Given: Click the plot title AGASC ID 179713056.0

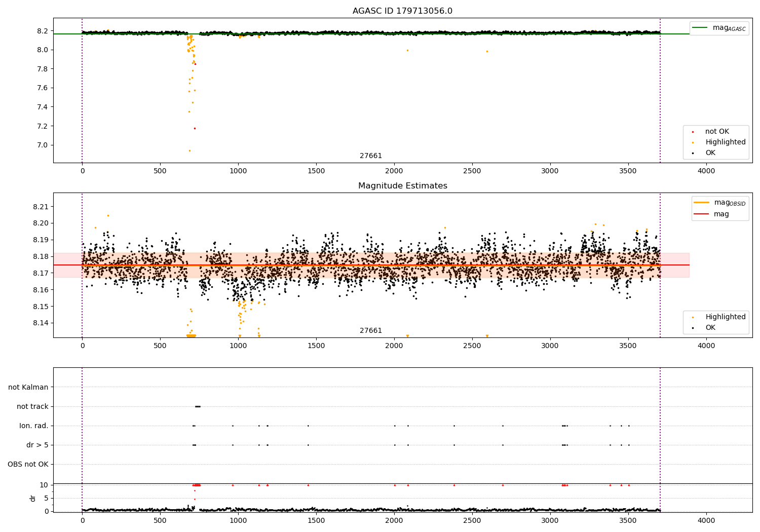Looking at the screenshot, I should 402,11.
